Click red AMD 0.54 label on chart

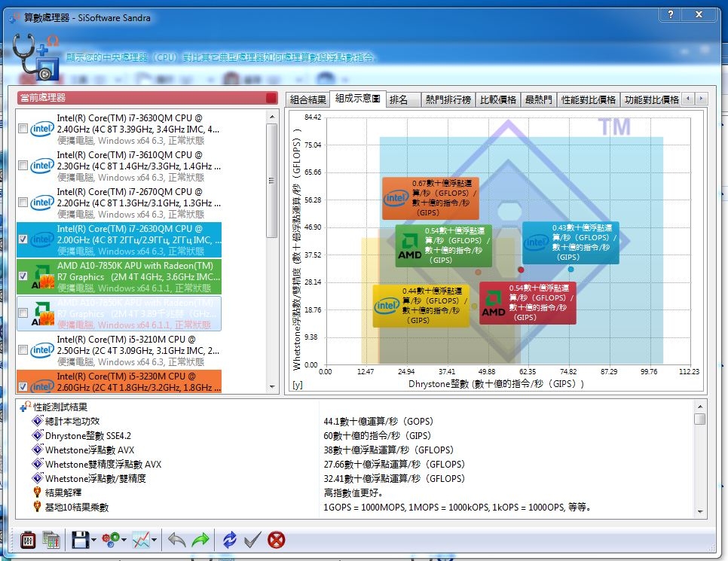pyautogui.click(x=528, y=303)
